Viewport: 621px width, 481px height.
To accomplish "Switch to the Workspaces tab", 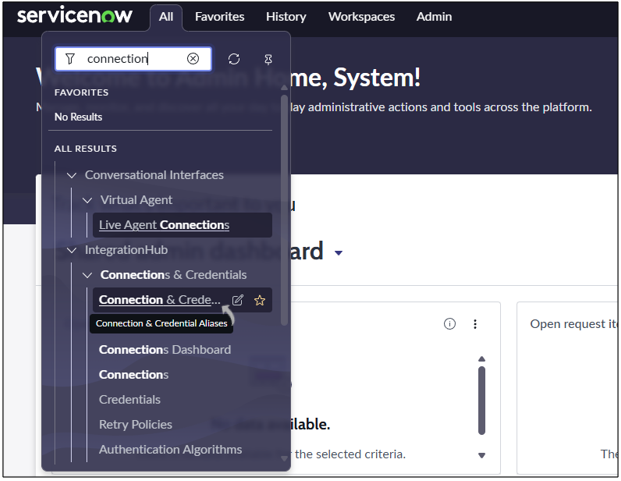I will (x=361, y=17).
